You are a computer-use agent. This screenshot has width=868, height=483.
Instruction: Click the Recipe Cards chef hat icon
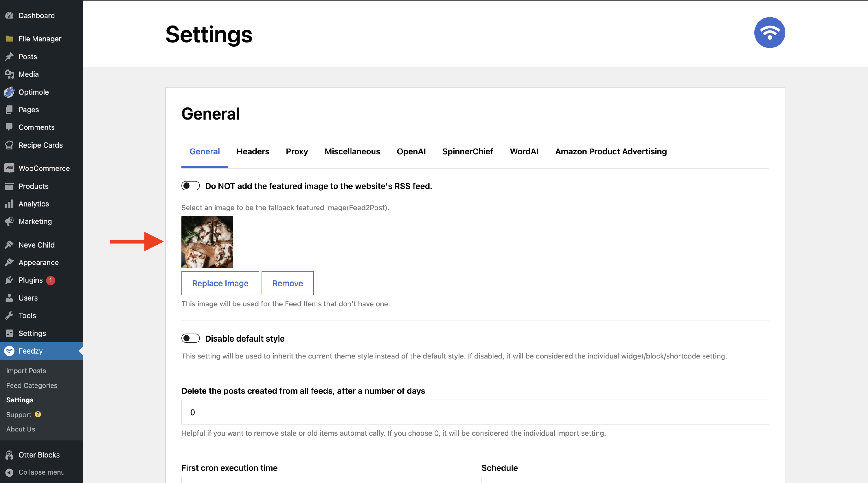[10, 145]
